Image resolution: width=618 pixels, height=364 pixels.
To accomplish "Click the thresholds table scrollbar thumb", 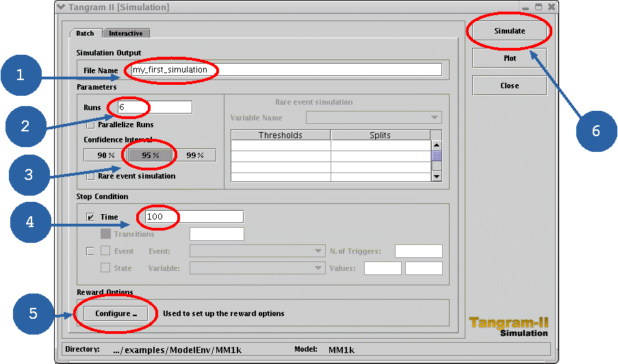I will tap(437, 156).
